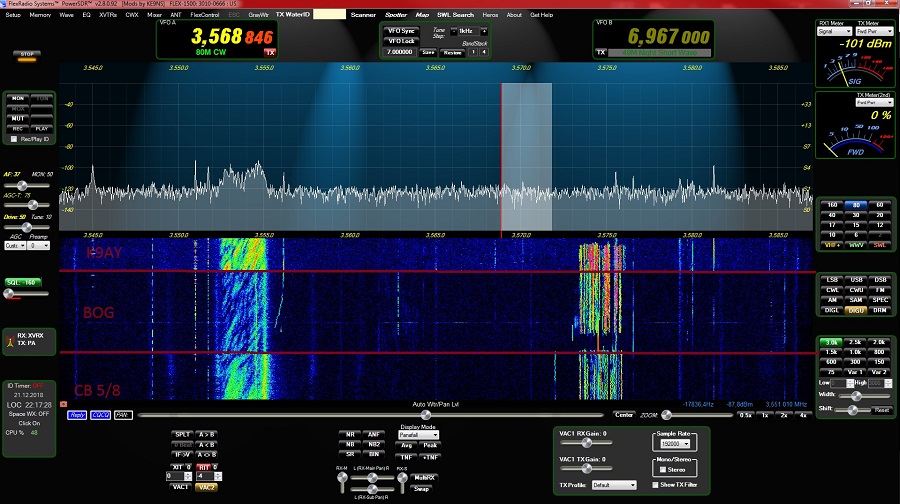Toggle the MON monitor button
900x504 pixels.
click(x=18, y=98)
